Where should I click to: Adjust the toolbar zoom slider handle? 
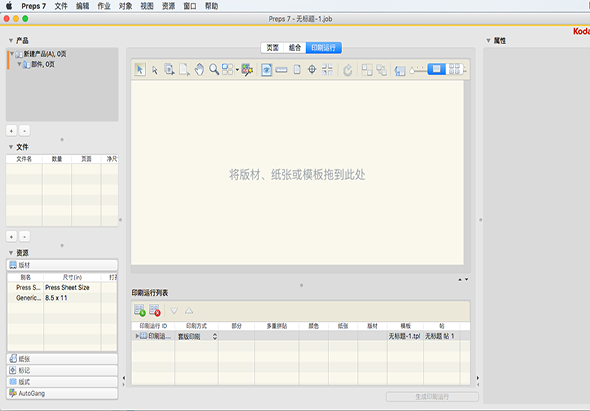click(412, 70)
